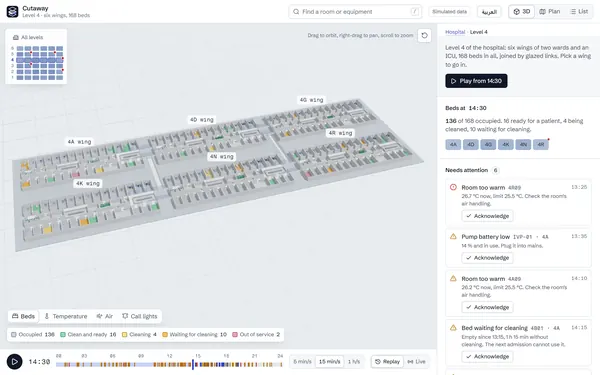
Task: Select the Call lights layer tab
Action: (x=139, y=316)
